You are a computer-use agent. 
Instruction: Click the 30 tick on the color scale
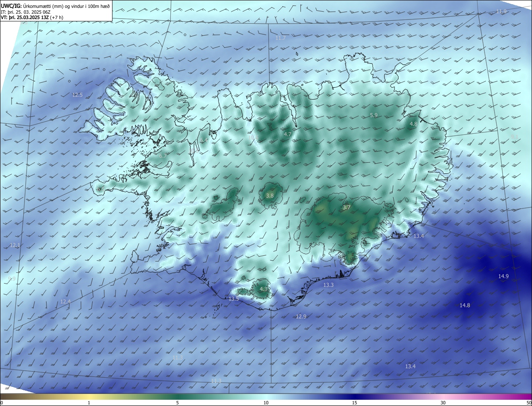443,403
